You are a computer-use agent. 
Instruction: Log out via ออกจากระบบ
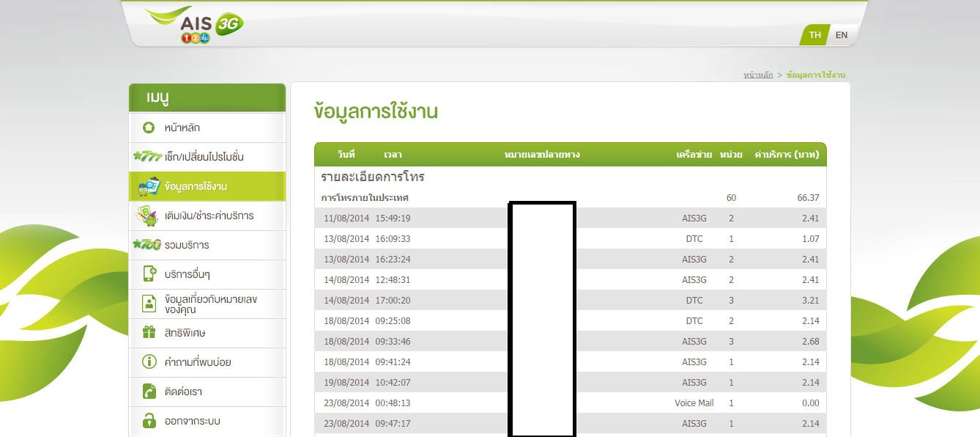coord(207,421)
